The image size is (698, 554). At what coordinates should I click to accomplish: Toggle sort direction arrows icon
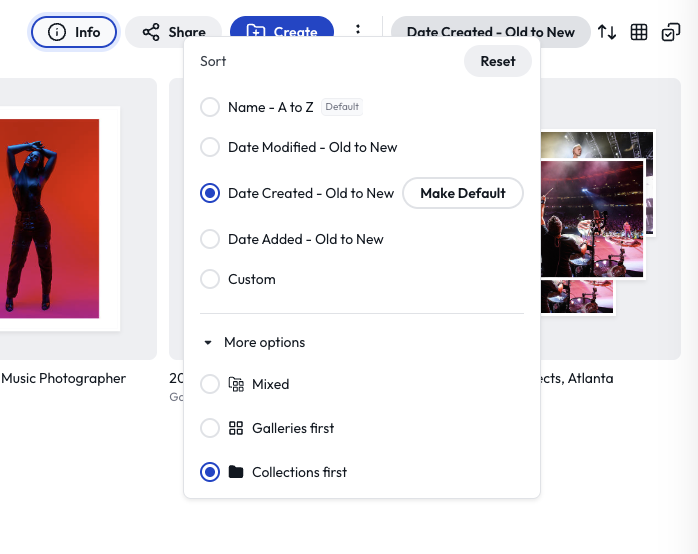click(607, 32)
